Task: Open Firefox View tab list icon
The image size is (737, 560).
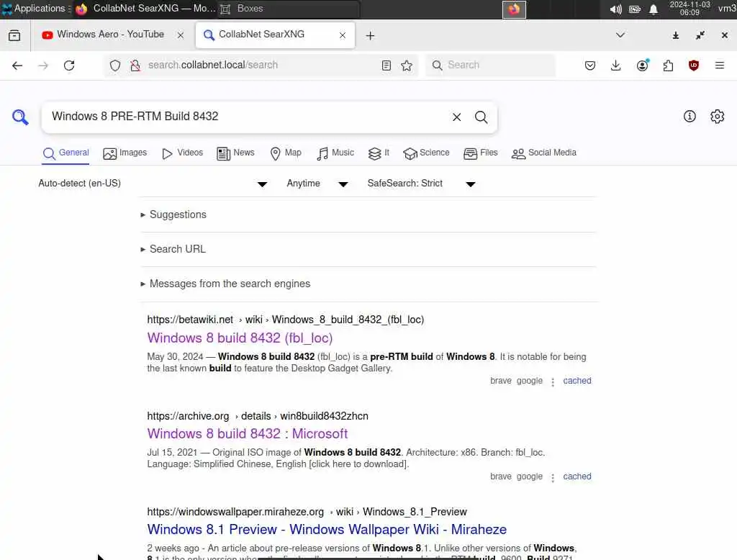Action: (14, 35)
